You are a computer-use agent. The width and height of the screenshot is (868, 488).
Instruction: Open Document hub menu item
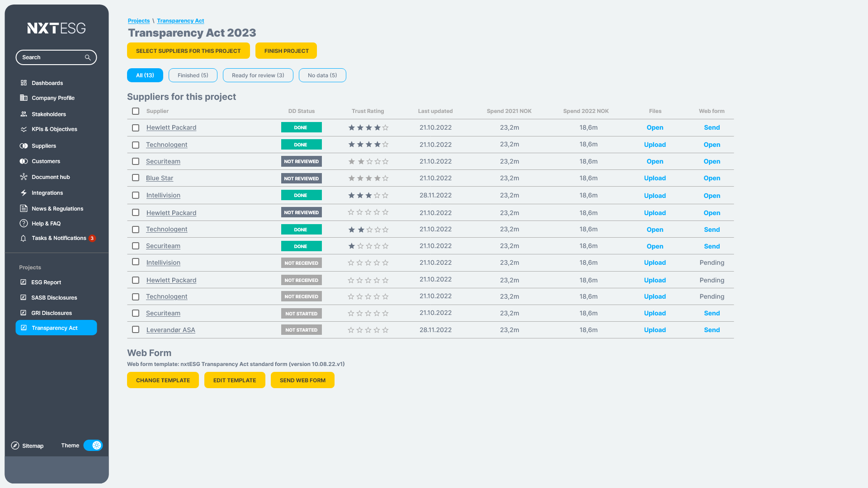tap(51, 177)
